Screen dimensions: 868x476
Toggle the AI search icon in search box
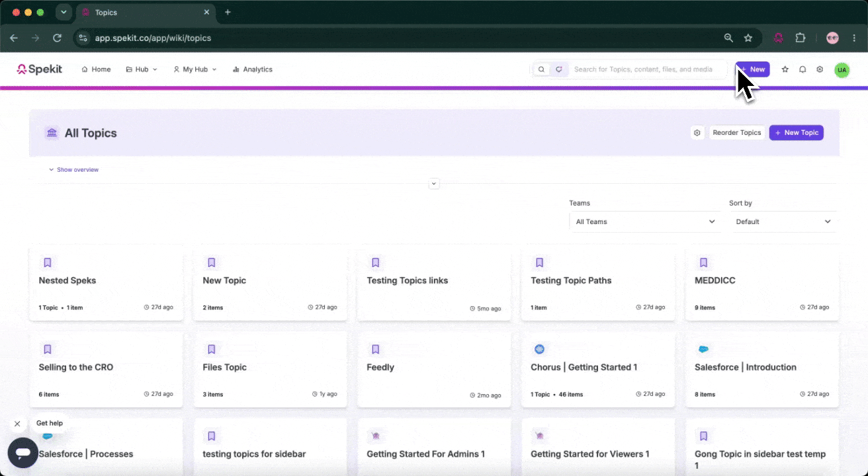[x=559, y=69]
